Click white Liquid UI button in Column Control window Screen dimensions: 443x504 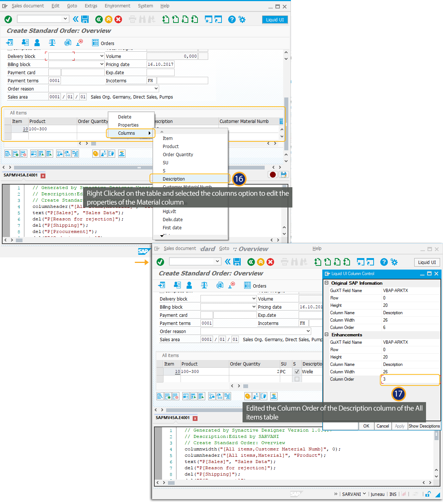coord(427,263)
